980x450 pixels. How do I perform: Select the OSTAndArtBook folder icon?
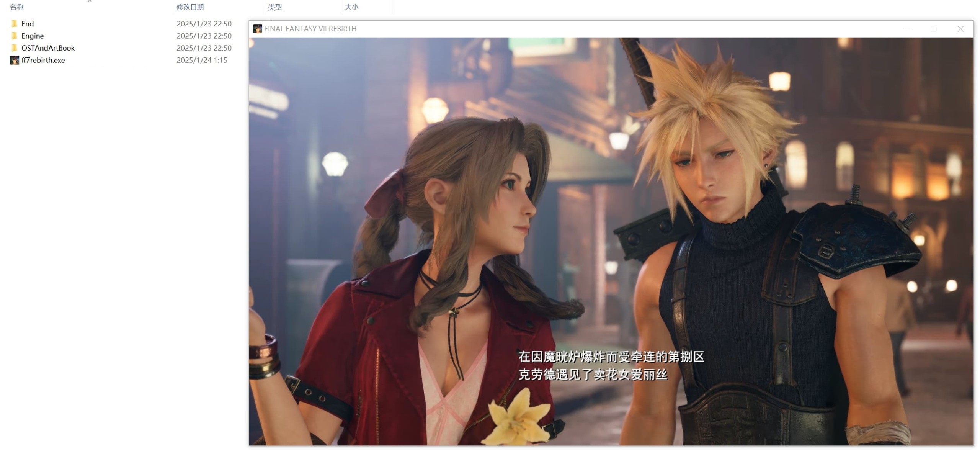(15, 48)
